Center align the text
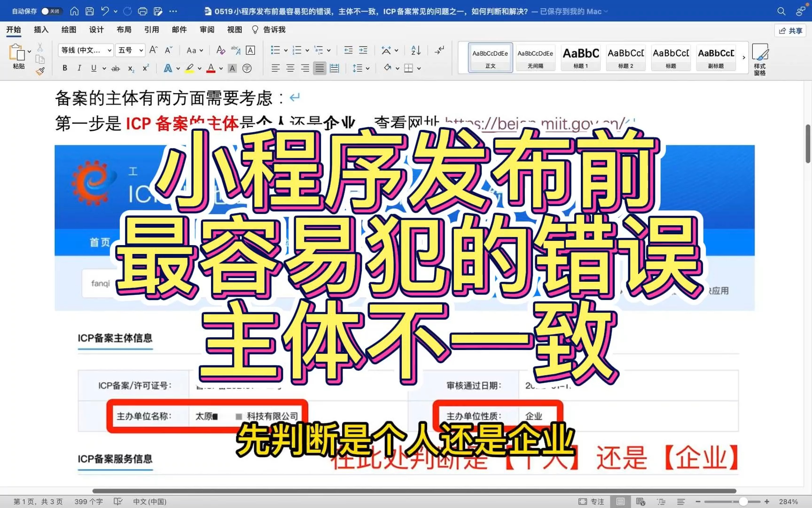 point(290,68)
